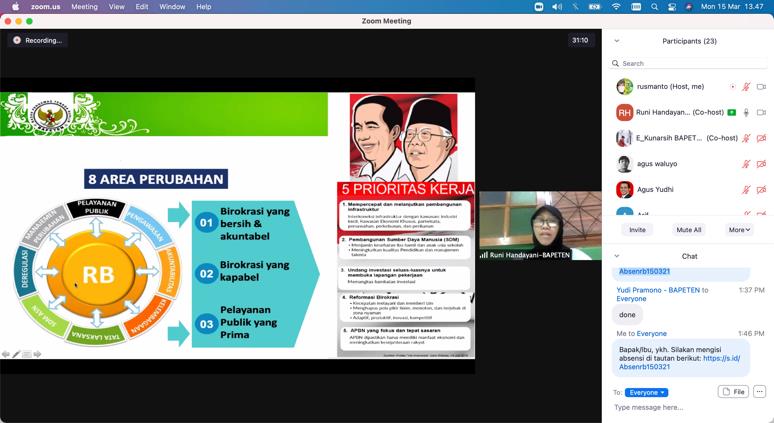This screenshot has height=423, width=774.
Task: Click the 'Type message here...' chat input
Action: click(689, 408)
